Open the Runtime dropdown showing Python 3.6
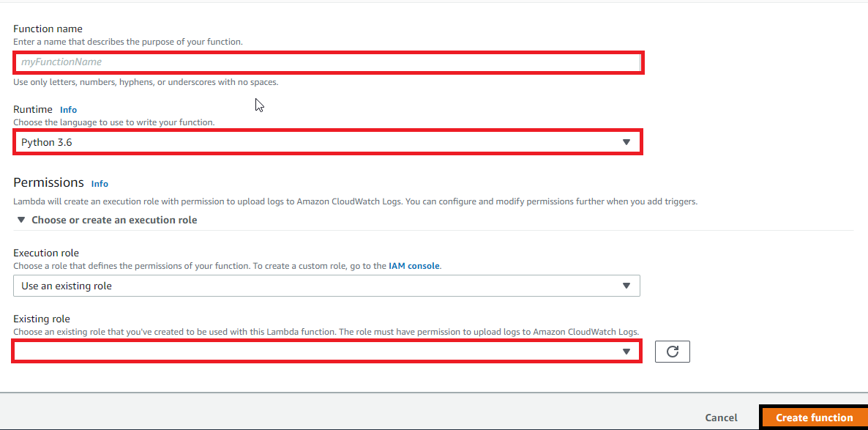Image resolution: width=868 pixels, height=430 pixels. [x=327, y=141]
